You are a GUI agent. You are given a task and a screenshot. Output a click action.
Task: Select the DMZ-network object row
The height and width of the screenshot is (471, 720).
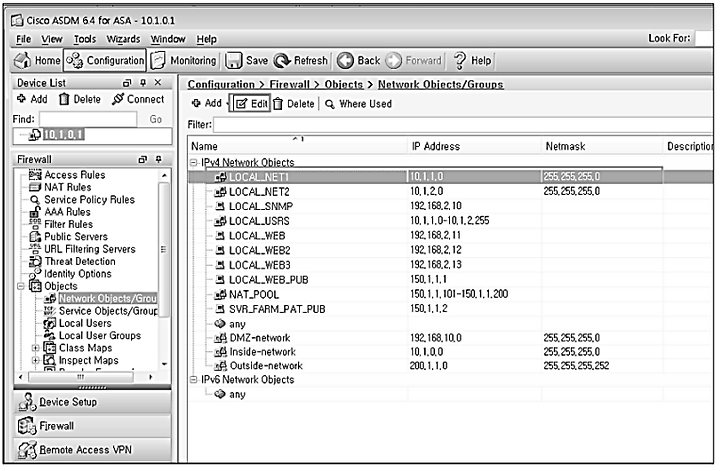click(450, 338)
